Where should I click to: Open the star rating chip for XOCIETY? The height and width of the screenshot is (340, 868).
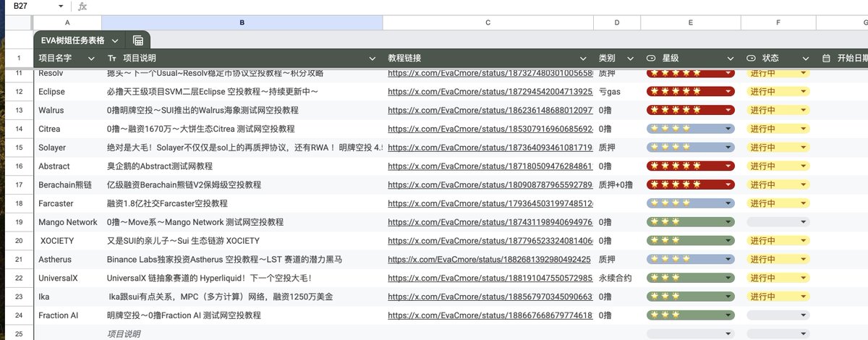pyautogui.click(x=691, y=241)
